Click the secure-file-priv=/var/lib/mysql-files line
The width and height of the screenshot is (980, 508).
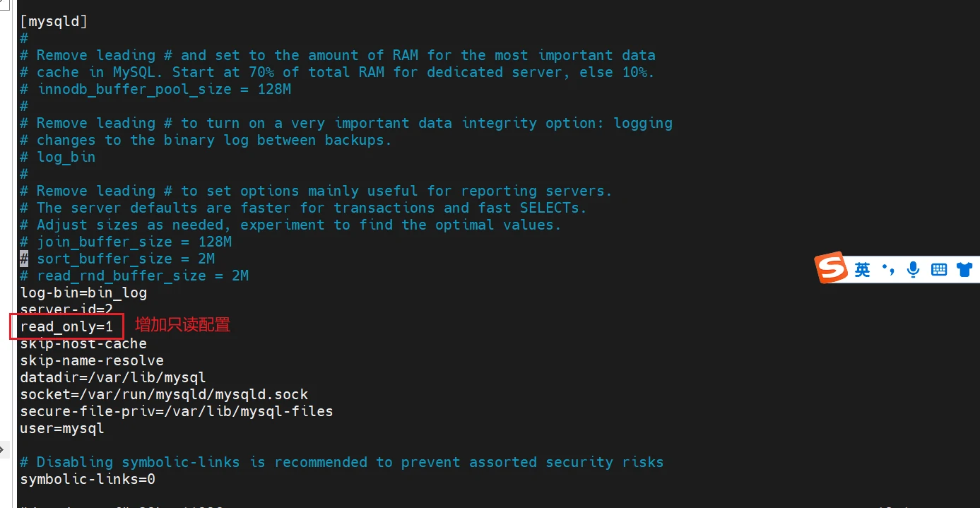(177, 411)
